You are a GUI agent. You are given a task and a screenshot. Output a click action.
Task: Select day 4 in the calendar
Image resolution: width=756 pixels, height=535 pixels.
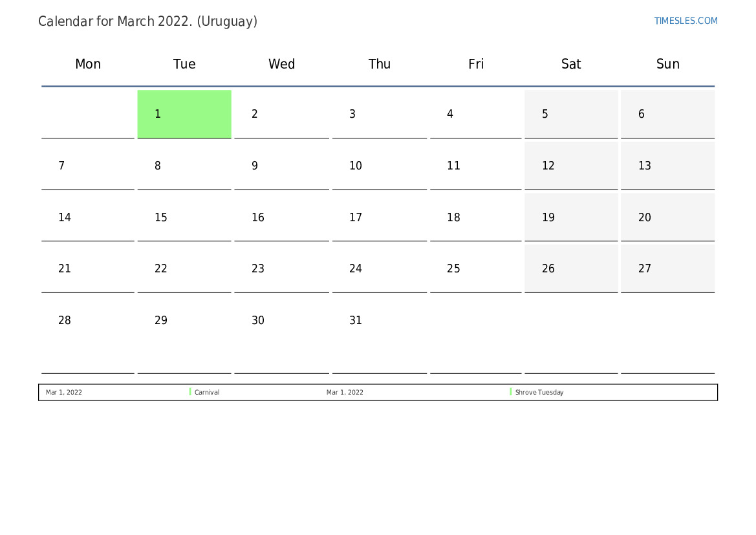tap(476, 114)
